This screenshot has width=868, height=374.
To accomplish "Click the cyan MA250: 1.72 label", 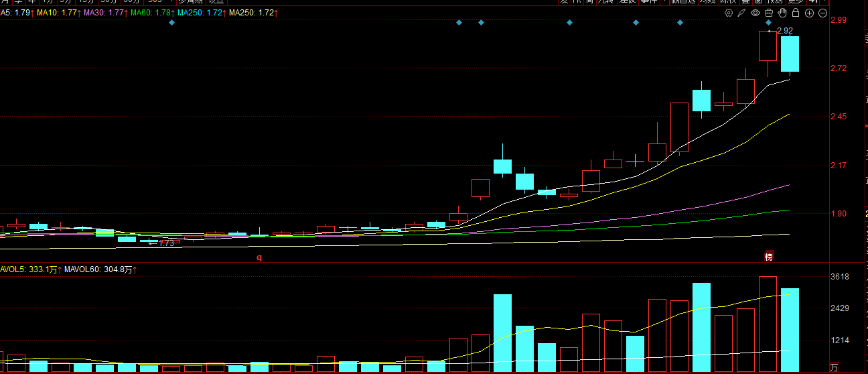I will pyautogui.click(x=202, y=13).
